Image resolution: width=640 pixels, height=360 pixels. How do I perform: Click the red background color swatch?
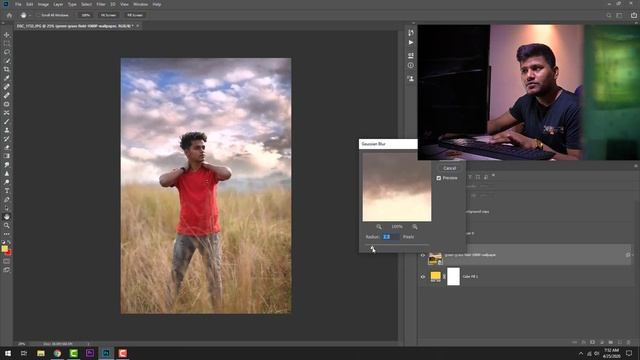click(x=9, y=253)
